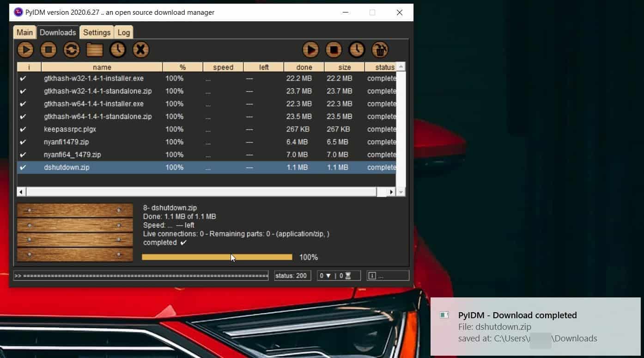Click the PyIDM app icon in title bar
644x358 pixels.
(18, 12)
